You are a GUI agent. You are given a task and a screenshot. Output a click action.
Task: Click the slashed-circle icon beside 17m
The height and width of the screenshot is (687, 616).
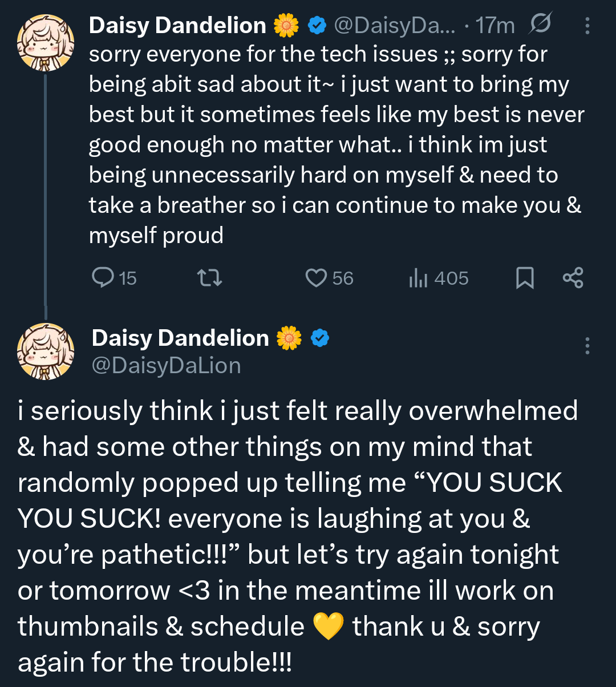point(540,25)
